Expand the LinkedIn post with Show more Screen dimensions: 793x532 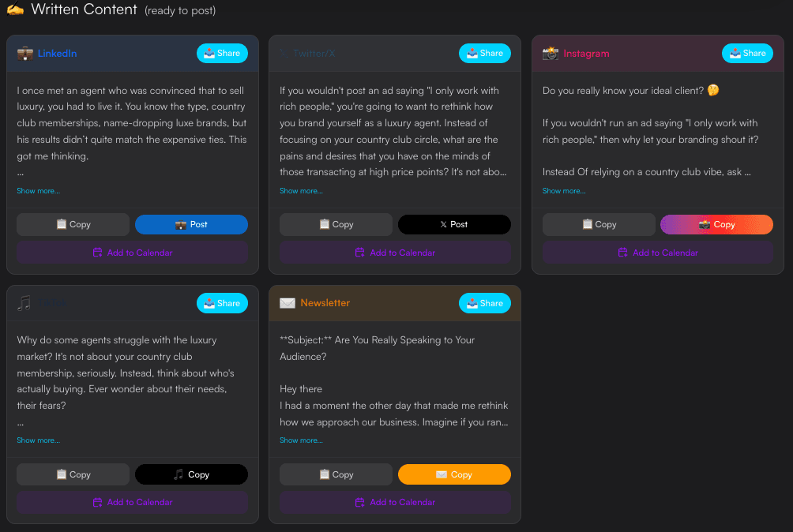38,190
